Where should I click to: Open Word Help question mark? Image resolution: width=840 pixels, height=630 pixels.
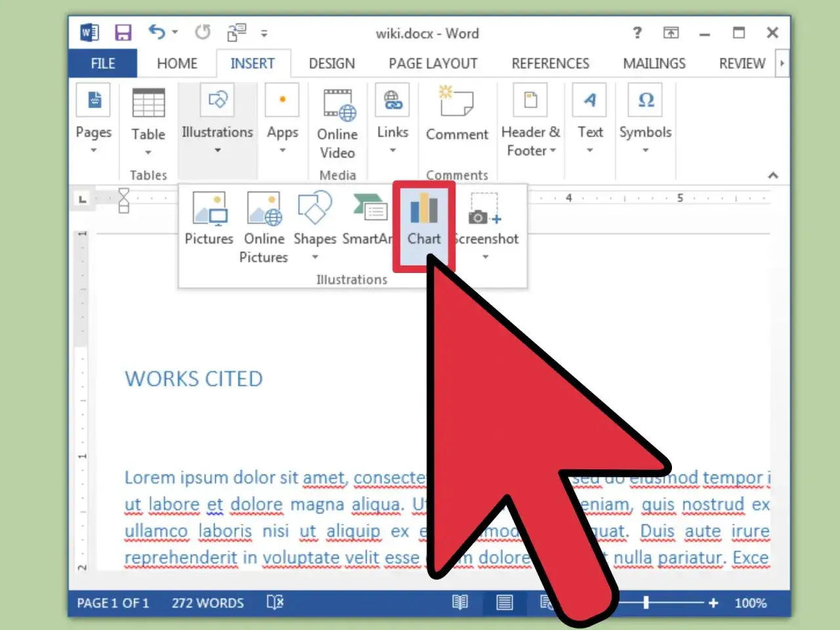coord(637,32)
